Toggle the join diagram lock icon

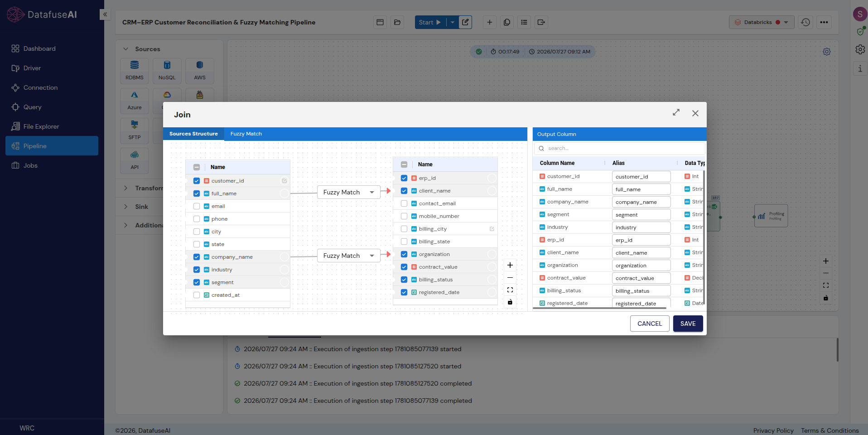[x=510, y=302]
